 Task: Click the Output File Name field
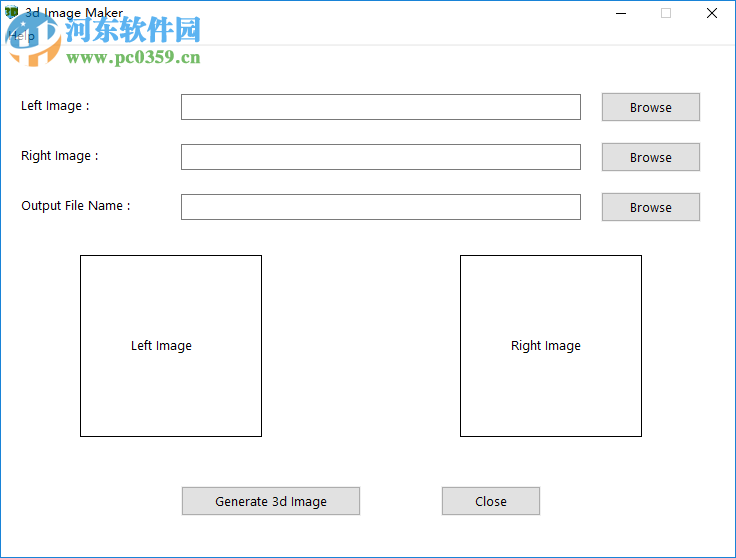(x=381, y=207)
